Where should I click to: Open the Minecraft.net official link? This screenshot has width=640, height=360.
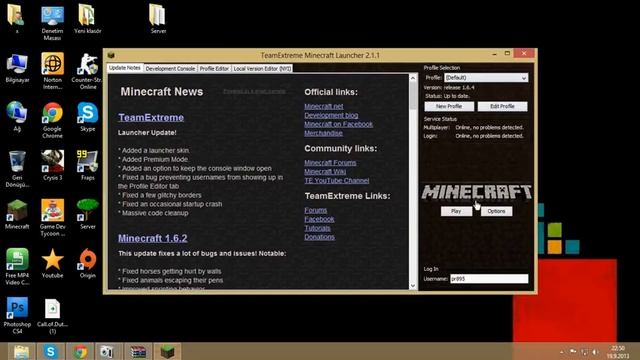[324, 107]
